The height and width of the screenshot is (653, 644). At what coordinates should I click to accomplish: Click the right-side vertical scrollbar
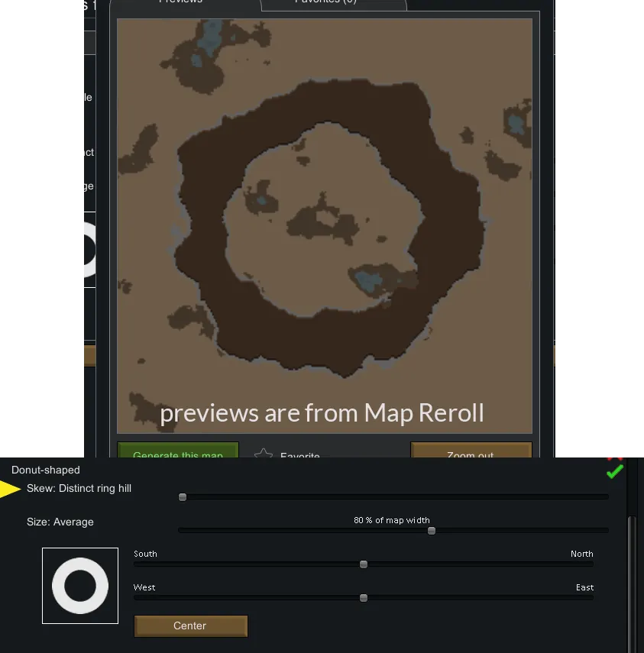tap(632, 580)
